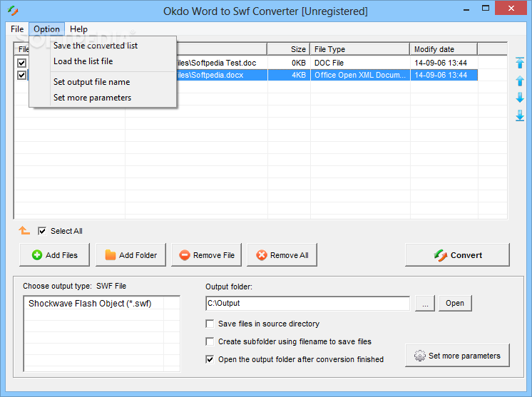Minimize the Okdo converter window
Image resolution: width=532 pixels, height=397 pixels.
tap(466, 9)
